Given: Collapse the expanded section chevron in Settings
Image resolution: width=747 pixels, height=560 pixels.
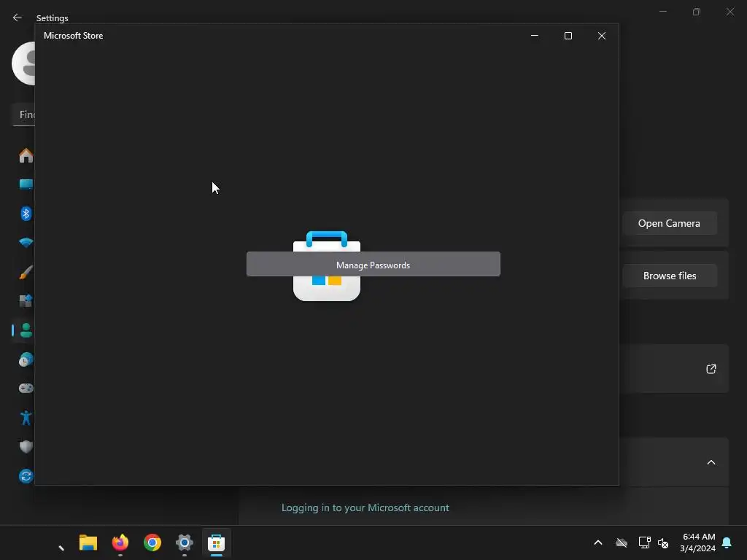Looking at the screenshot, I should tap(711, 462).
